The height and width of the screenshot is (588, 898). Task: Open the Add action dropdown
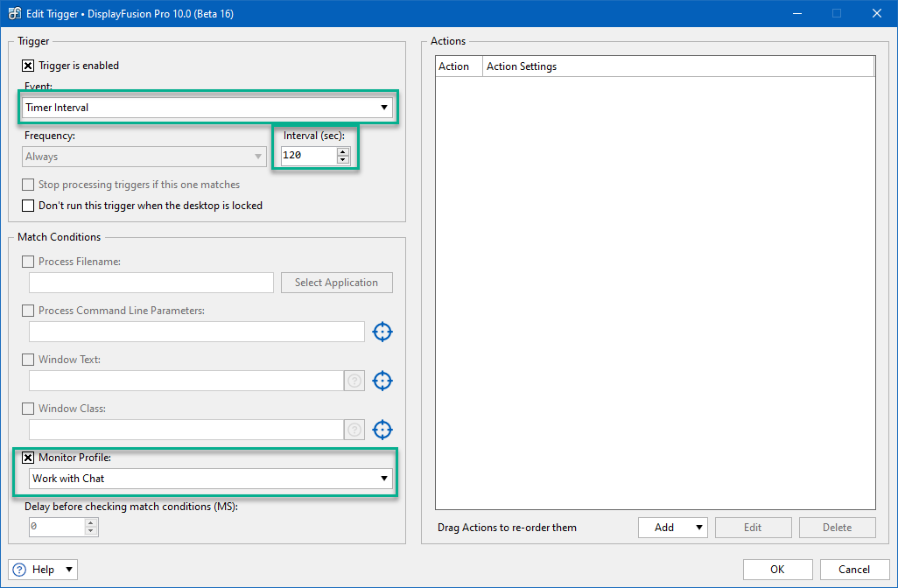pos(673,528)
